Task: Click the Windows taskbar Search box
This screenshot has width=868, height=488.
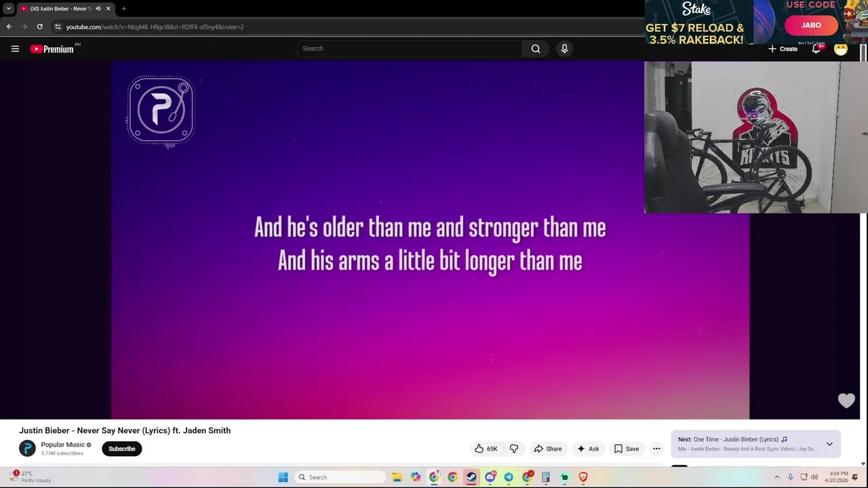Action: (340, 477)
